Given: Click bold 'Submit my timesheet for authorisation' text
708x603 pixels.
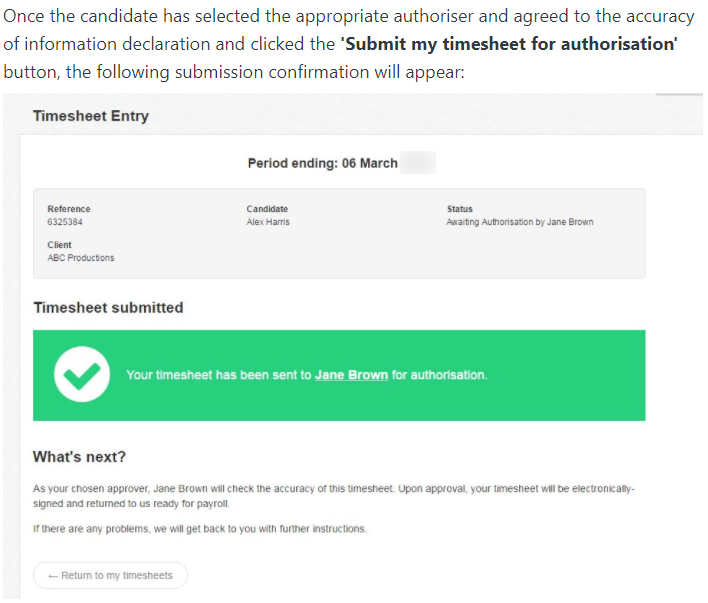Looking at the screenshot, I should coord(509,44).
